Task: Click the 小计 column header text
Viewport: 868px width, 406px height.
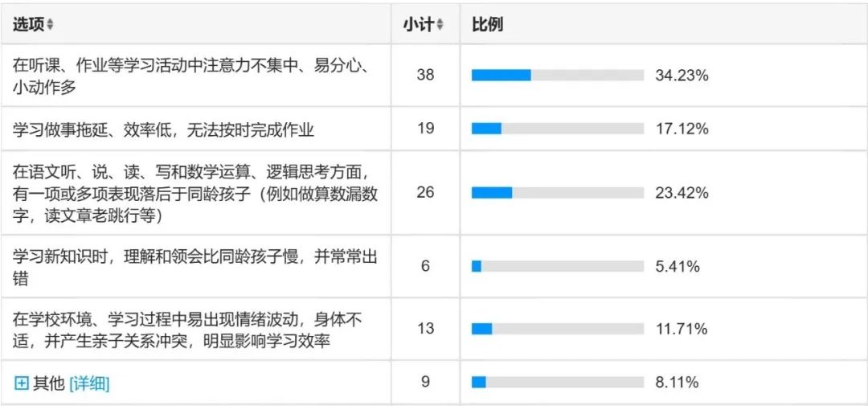Action: coord(418,24)
